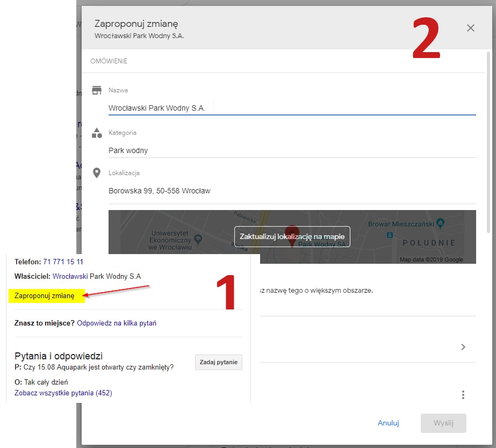Call phone number 71 771 15 11
This screenshot has height=448, width=496.
(x=63, y=262)
